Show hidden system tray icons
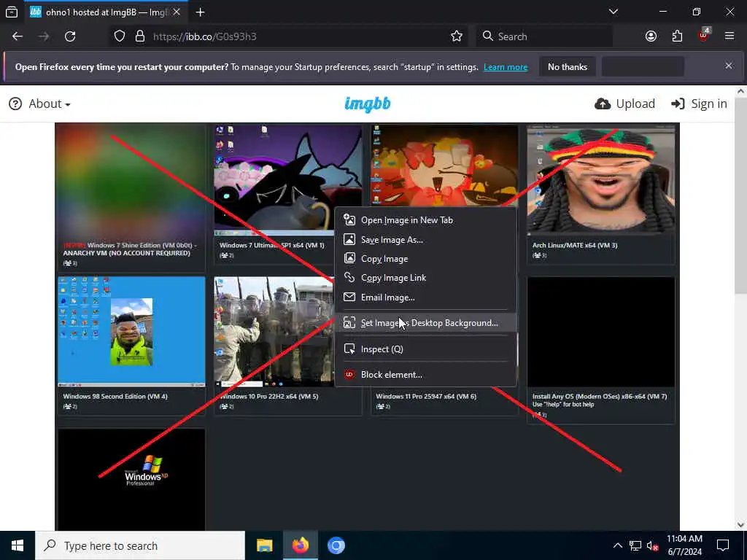The height and width of the screenshot is (560, 747). (617, 545)
